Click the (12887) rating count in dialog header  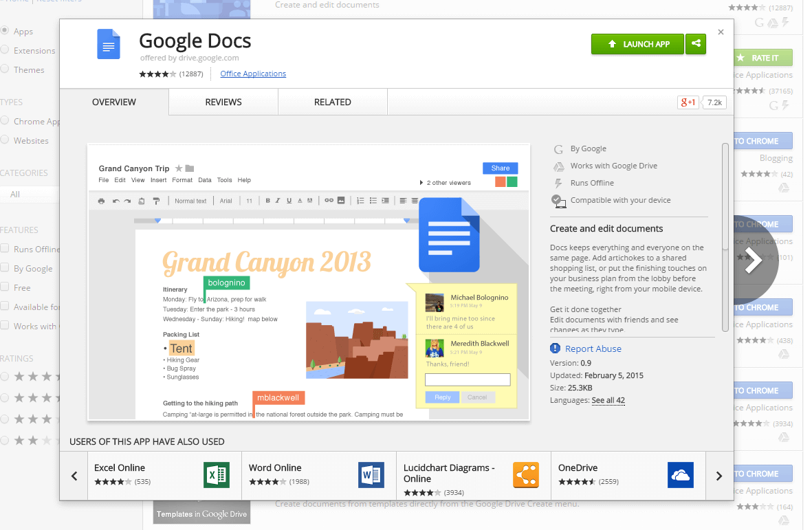(191, 74)
